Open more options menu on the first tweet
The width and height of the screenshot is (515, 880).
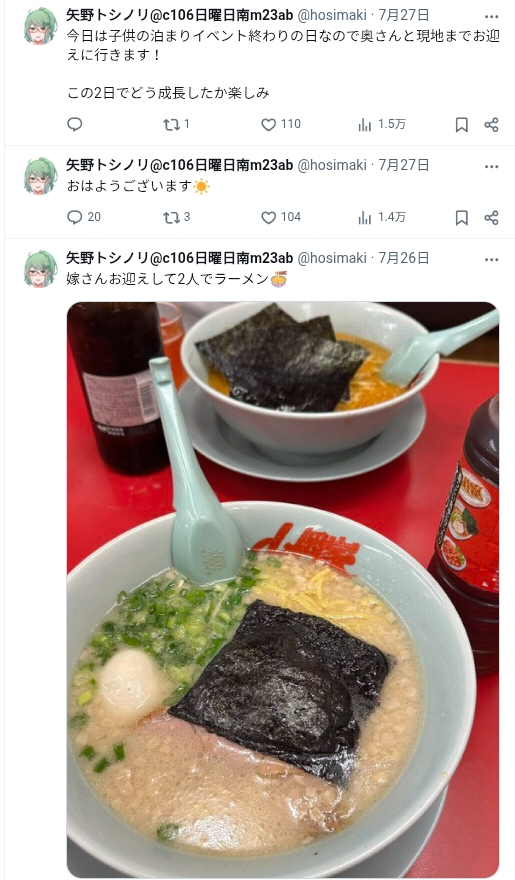[491, 16]
